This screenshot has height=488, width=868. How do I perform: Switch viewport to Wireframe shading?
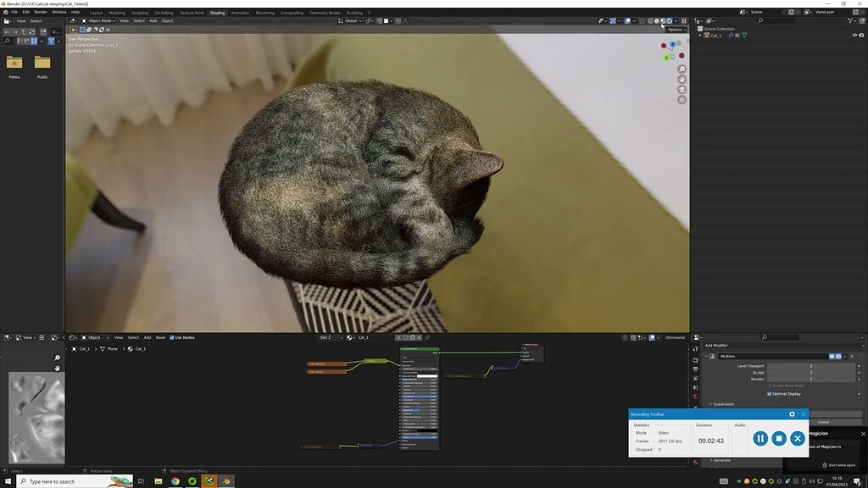click(649, 20)
